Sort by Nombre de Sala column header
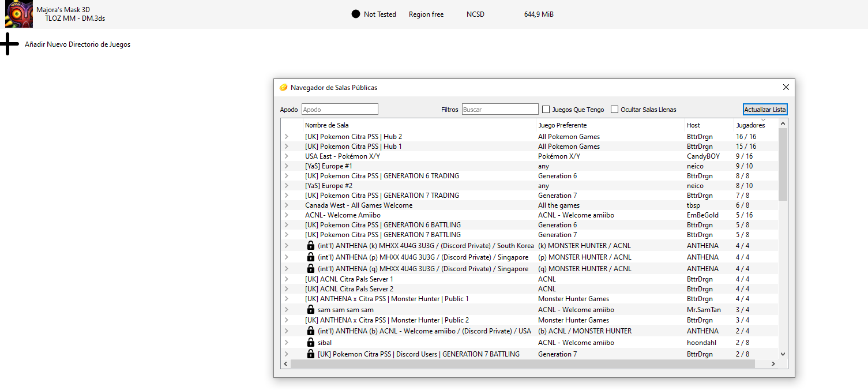 (x=419, y=125)
